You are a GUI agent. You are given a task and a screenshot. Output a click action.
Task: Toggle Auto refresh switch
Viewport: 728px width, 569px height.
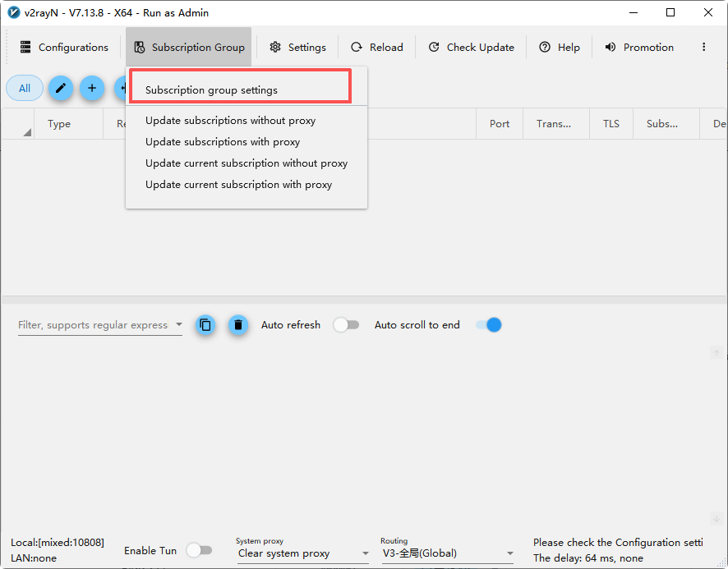(347, 325)
